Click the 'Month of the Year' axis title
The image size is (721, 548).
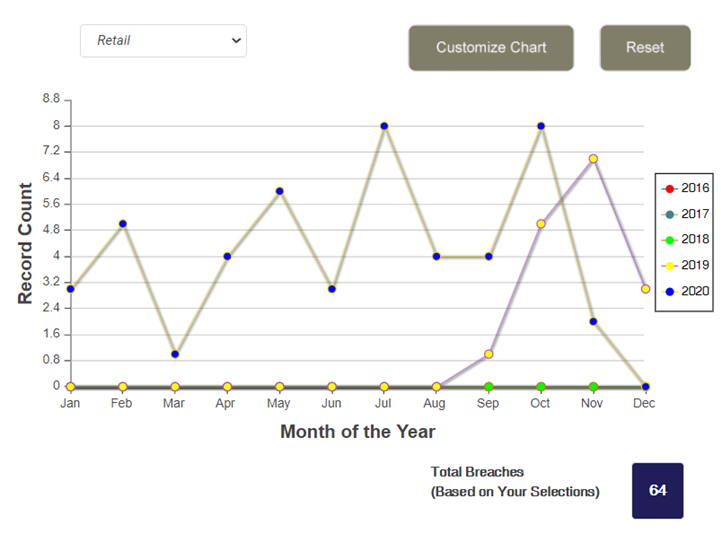(x=358, y=432)
